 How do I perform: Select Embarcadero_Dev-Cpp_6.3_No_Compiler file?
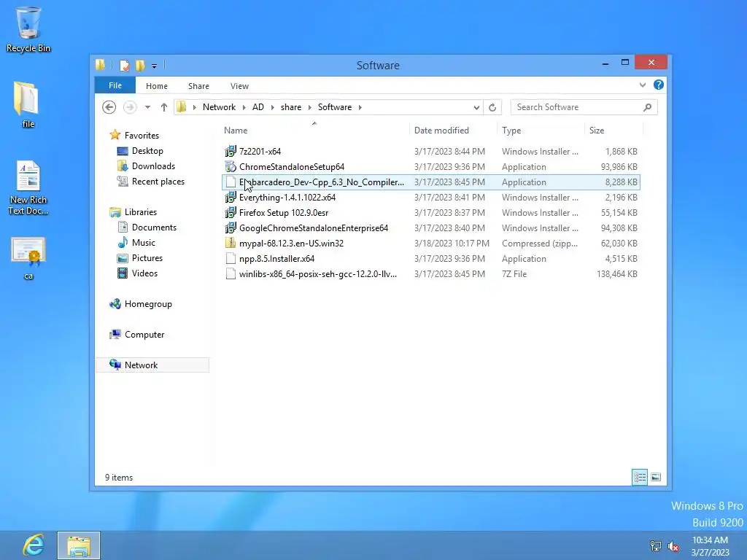(431, 182)
